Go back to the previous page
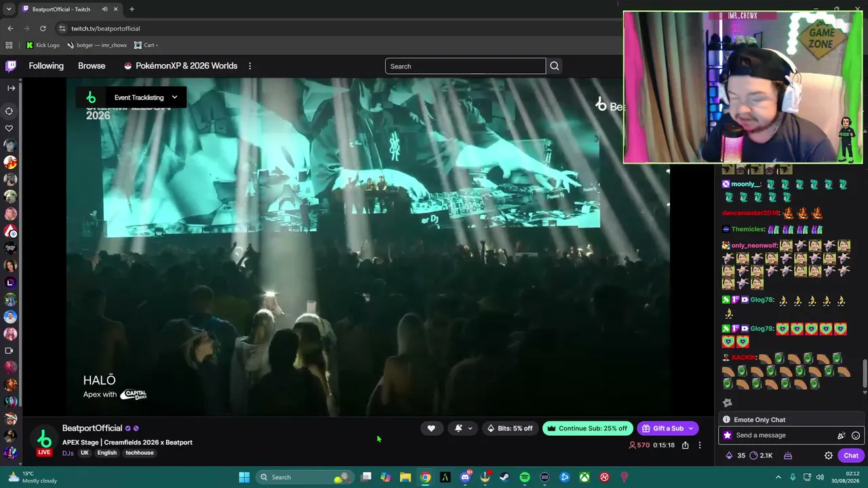Screen dimensions: 868x488 click(x=10, y=28)
